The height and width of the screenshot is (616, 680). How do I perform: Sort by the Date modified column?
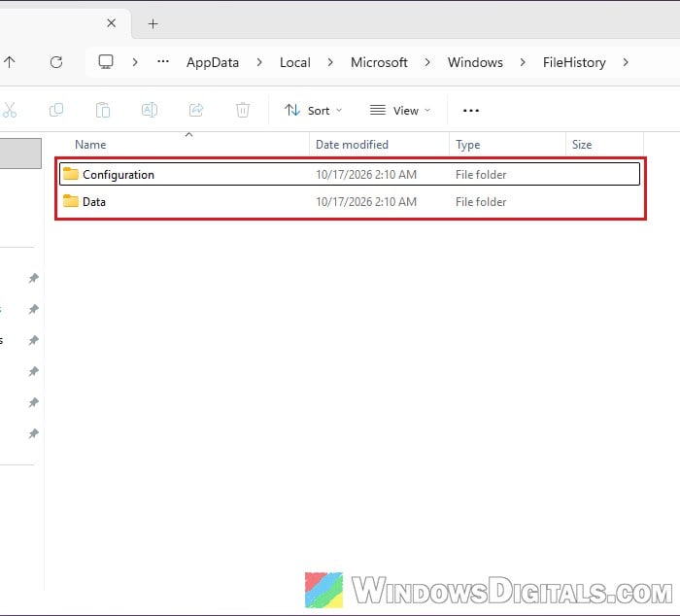352,145
